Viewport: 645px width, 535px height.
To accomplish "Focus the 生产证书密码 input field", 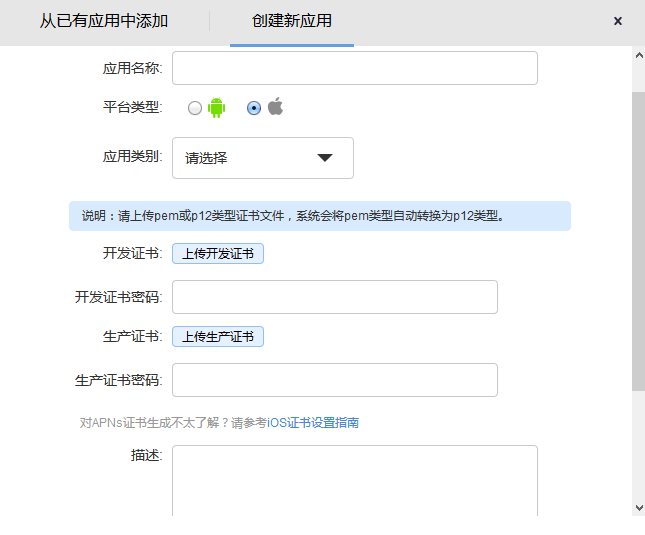I will pos(335,380).
